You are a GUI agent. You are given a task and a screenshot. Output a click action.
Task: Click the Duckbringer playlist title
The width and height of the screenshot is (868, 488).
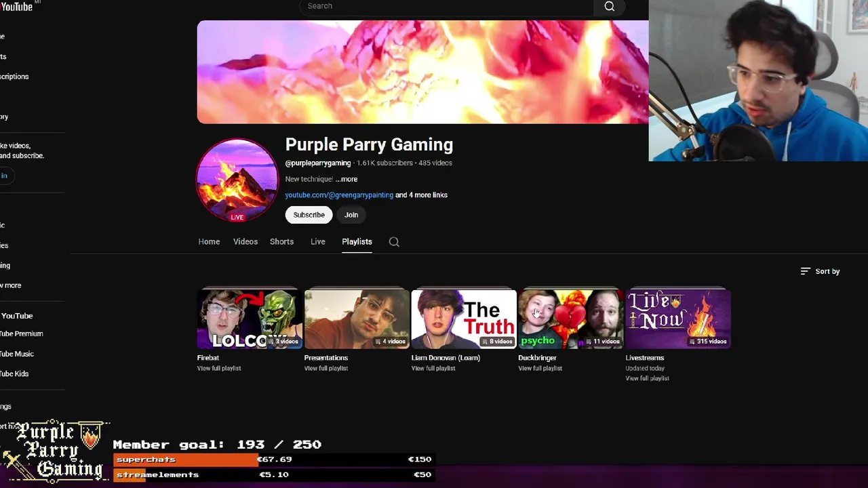tap(537, 358)
